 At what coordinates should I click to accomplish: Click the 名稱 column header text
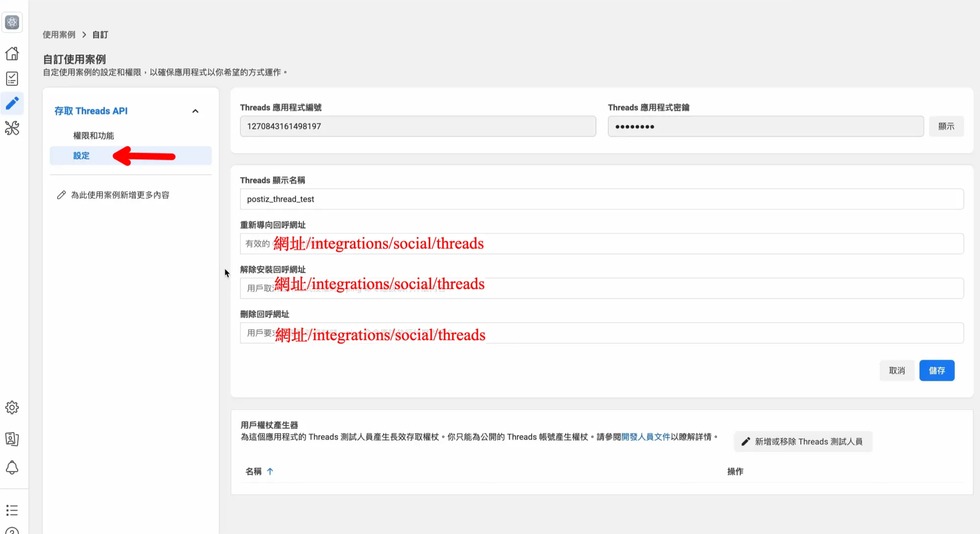pos(253,471)
